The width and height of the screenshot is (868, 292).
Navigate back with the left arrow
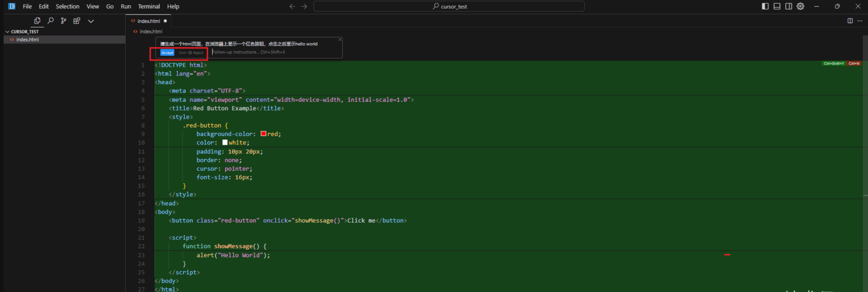tap(292, 6)
